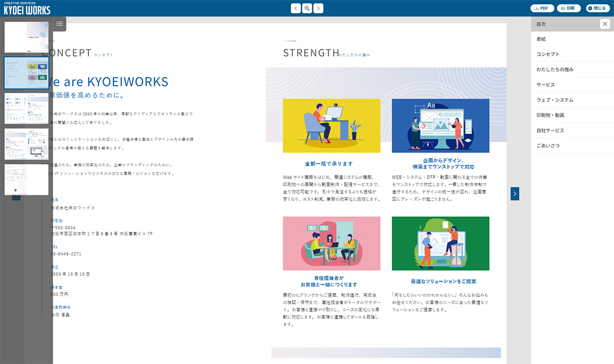The image size is (614, 364).
Task: Click the 全部一括で承ります heading
Action: tap(329, 164)
